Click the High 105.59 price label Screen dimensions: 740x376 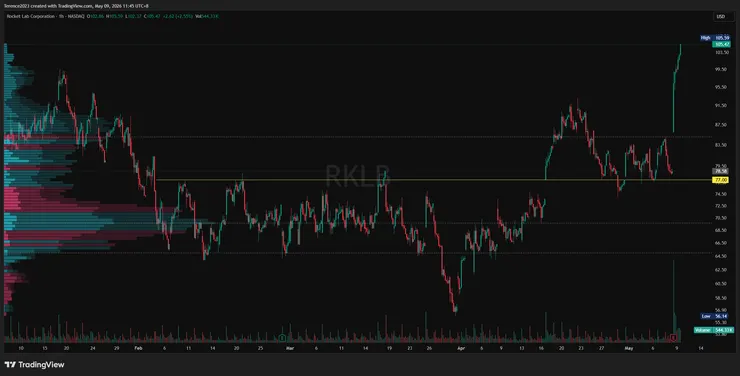click(x=715, y=38)
